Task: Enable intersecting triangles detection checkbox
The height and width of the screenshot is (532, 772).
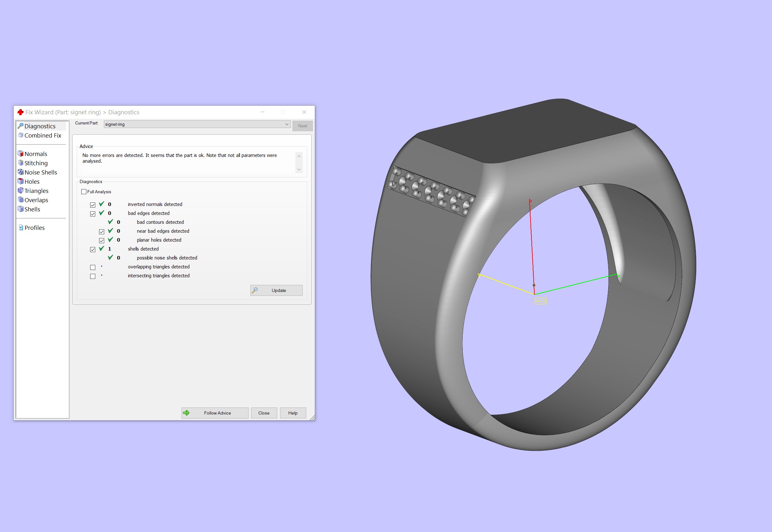Action: click(x=93, y=276)
